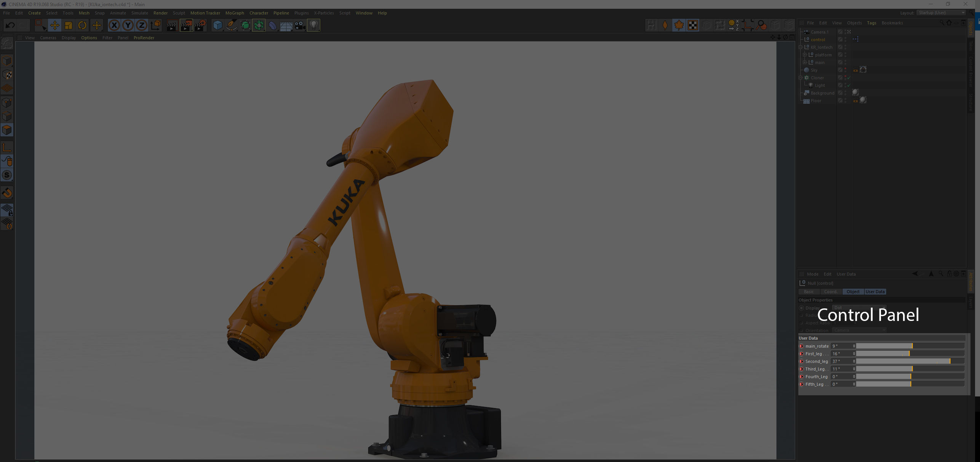Toggle main_rotate keyframe animation button

coord(801,346)
